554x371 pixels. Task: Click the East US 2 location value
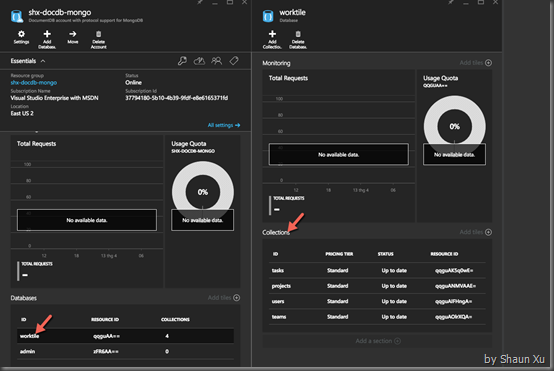[22, 113]
